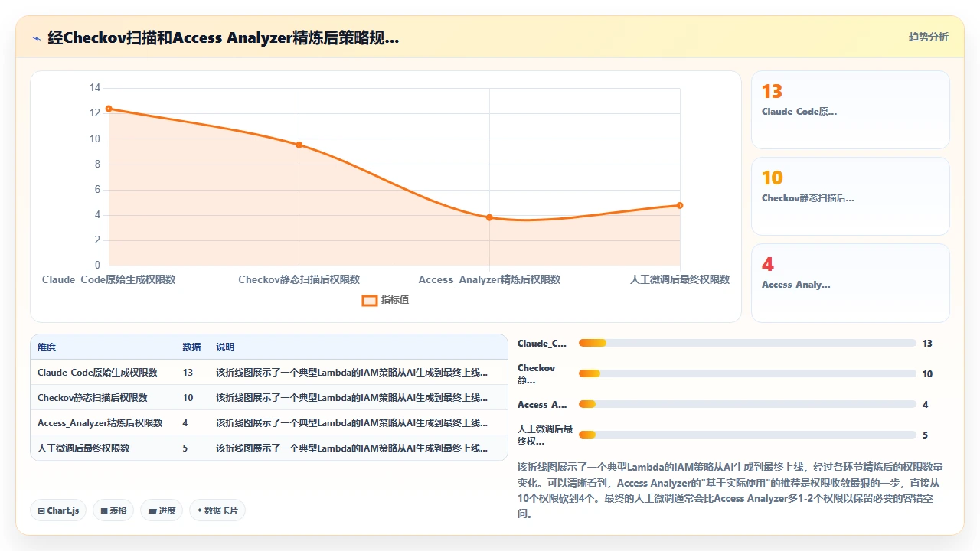This screenshot has height=551, width=980.
Task: Select the Access_Analyzer精炼后权限数 table row cell
Action: tap(100, 423)
